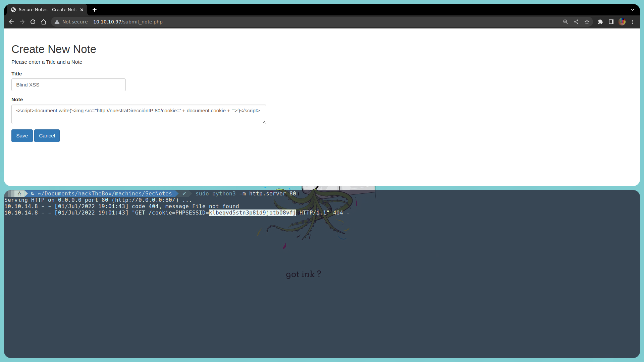644x362 pixels.
Task: Bookmark this page with star icon
Action: 587,22
